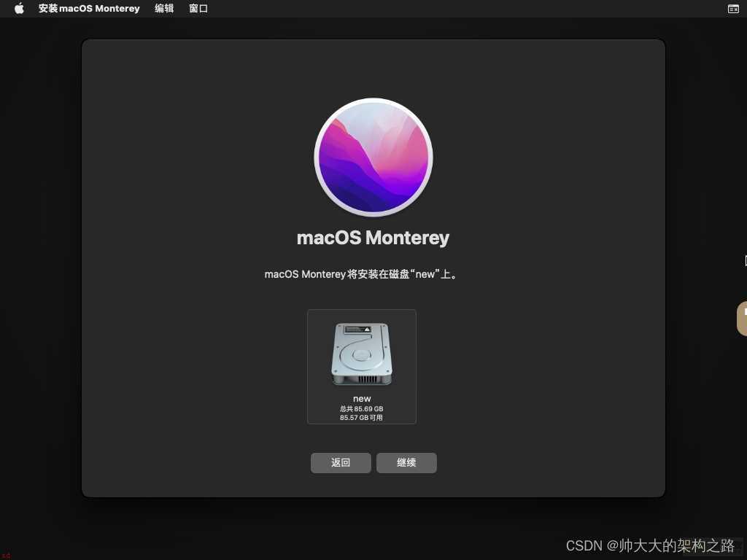Click the "macOS Monterey" heading
The image size is (747, 560).
click(x=373, y=238)
